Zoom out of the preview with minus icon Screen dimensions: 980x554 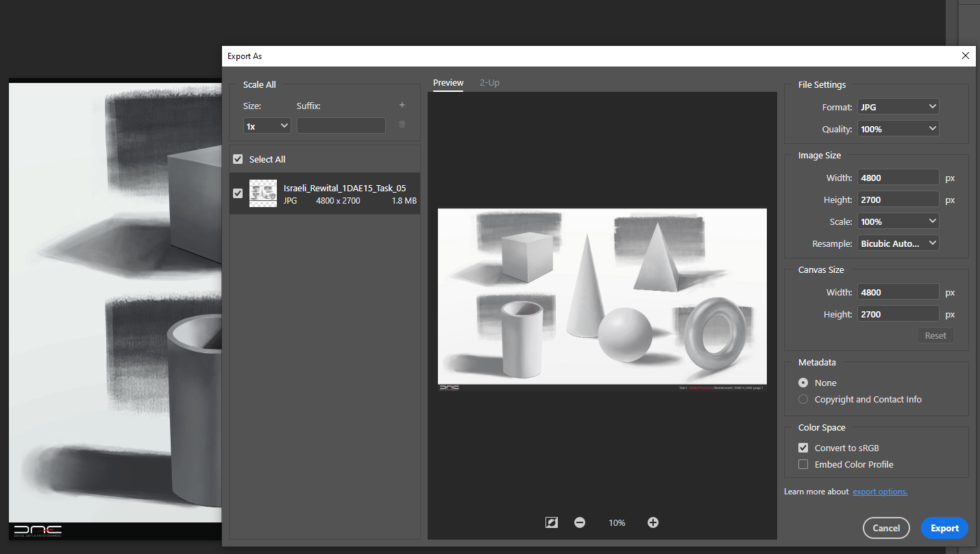coord(580,522)
